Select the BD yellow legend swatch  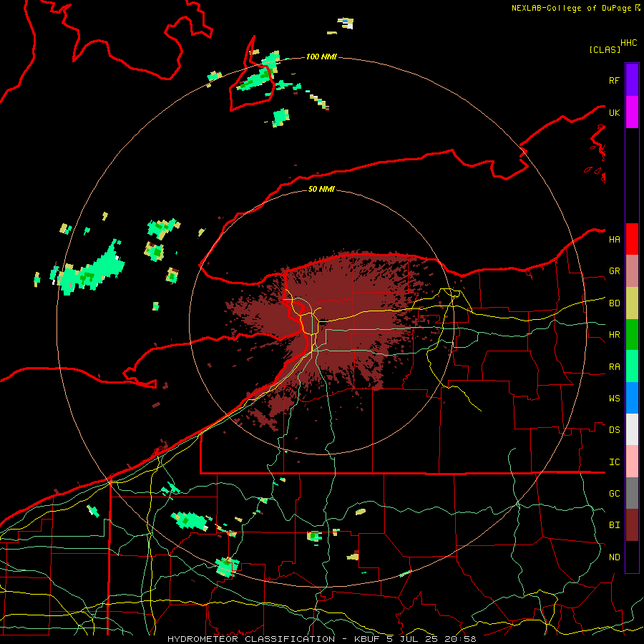click(632, 303)
